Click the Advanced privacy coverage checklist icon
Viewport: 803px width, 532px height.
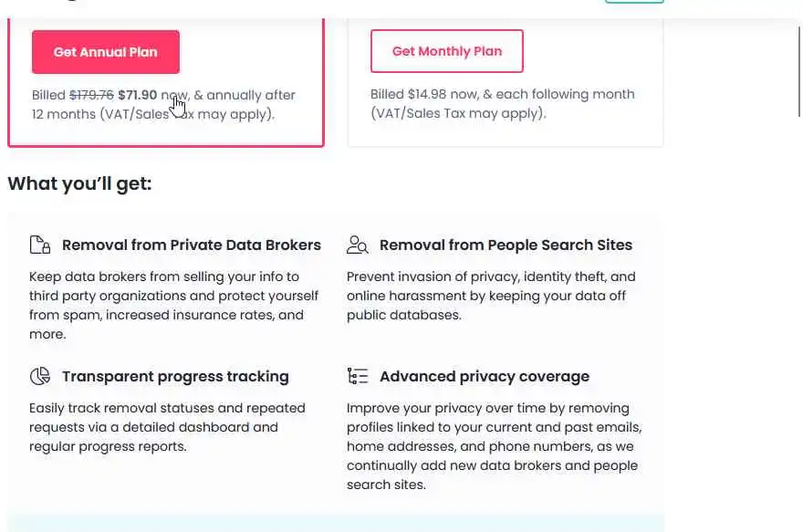[x=358, y=376]
